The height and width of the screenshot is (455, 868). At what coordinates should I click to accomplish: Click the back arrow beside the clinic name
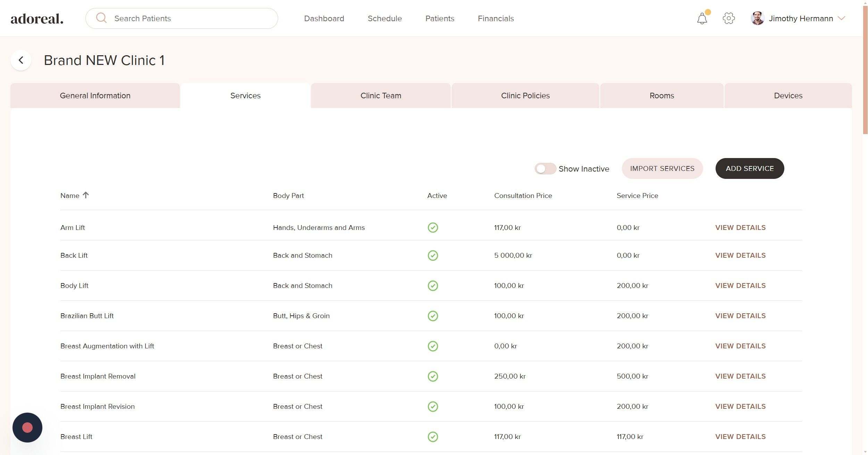coord(21,60)
